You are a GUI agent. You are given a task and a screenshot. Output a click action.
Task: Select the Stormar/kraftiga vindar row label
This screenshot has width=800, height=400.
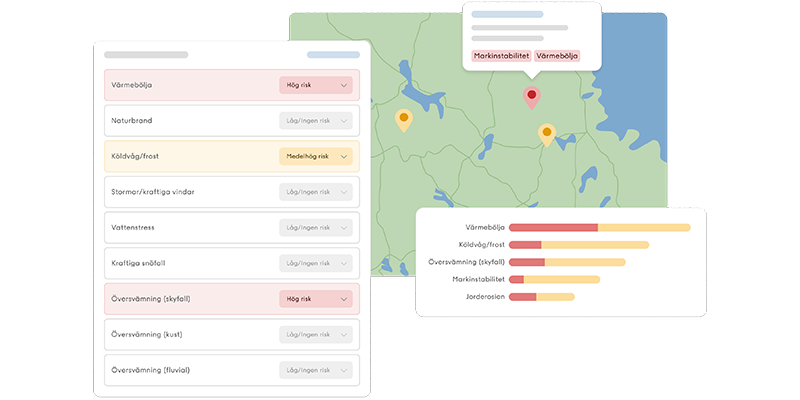(x=153, y=192)
